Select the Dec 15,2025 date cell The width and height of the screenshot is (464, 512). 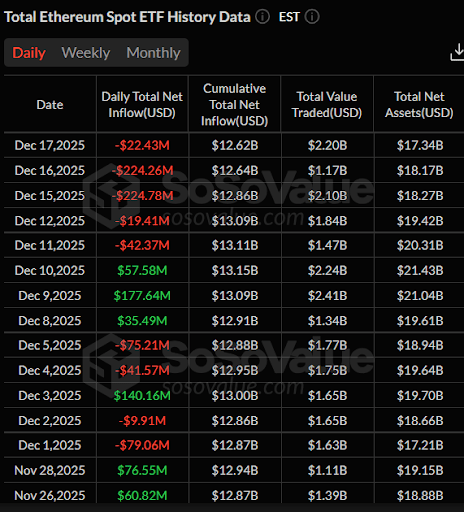click(x=50, y=195)
